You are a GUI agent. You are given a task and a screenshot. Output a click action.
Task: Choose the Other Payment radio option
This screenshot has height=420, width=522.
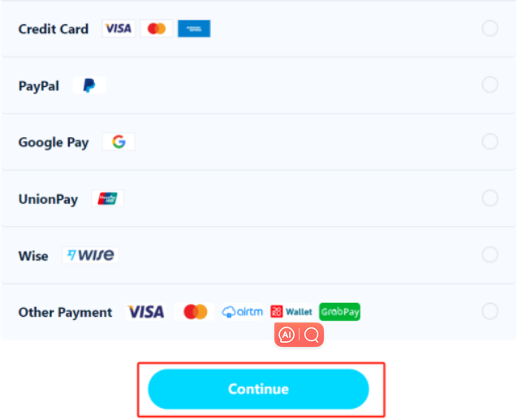click(x=490, y=311)
